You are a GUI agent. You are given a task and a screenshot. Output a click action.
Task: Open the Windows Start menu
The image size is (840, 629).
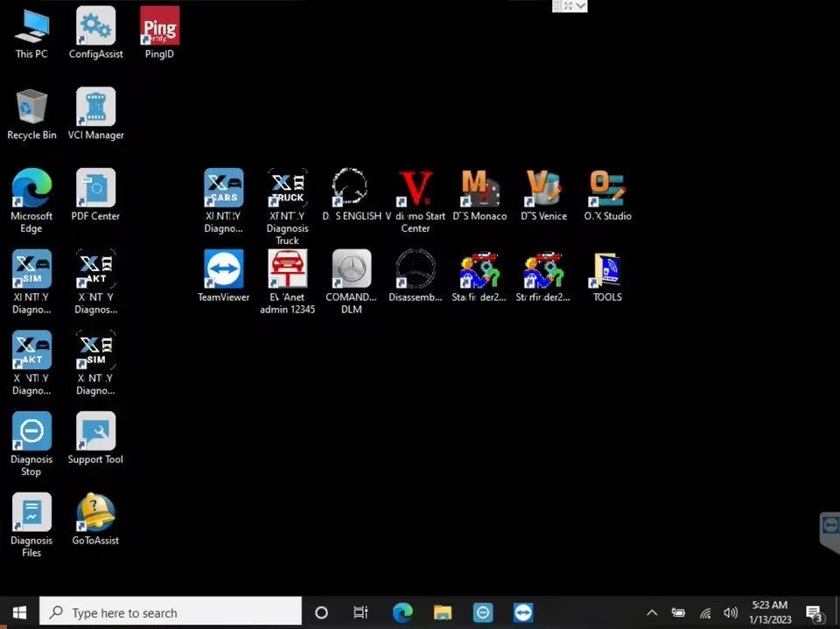[19, 613]
